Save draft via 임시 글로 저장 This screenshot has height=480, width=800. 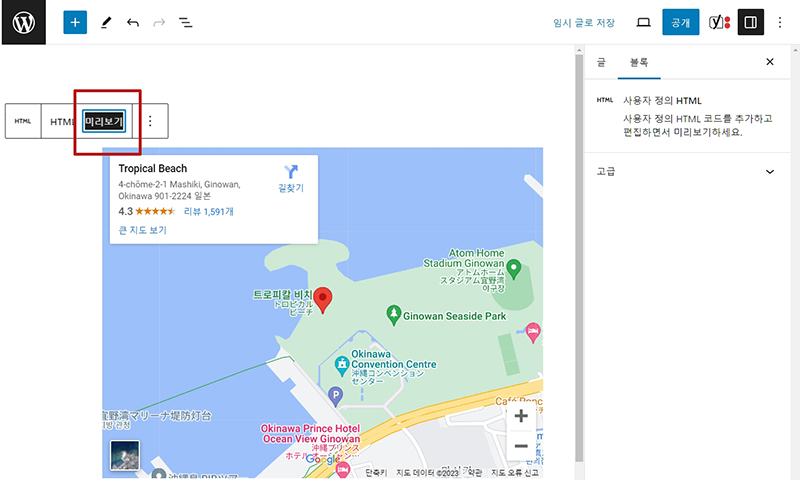point(584,22)
